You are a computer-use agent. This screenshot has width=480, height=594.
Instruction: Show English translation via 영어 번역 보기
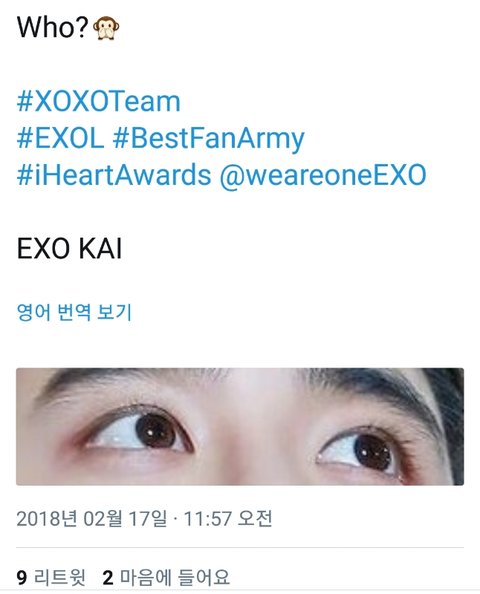pyautogui.click(x=74, y=313)
